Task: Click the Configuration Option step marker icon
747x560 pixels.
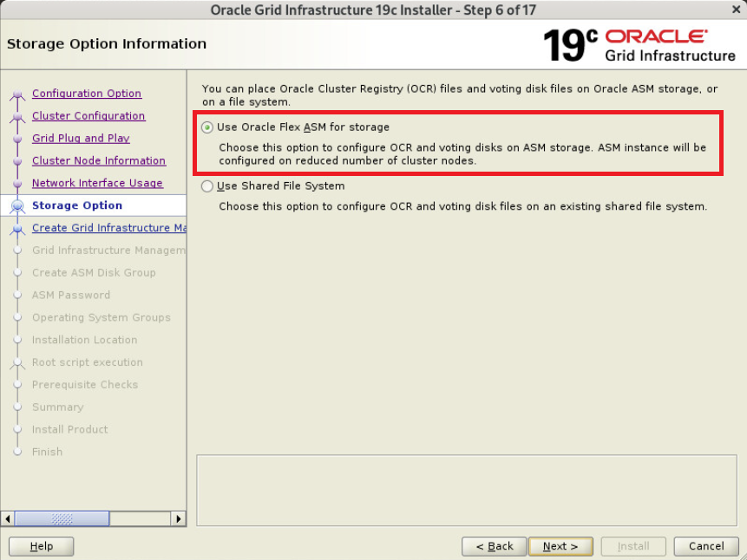Action: pos(17,94)
